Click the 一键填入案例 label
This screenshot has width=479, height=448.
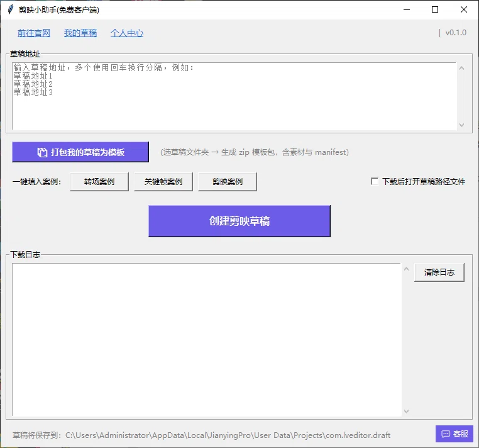36,182
